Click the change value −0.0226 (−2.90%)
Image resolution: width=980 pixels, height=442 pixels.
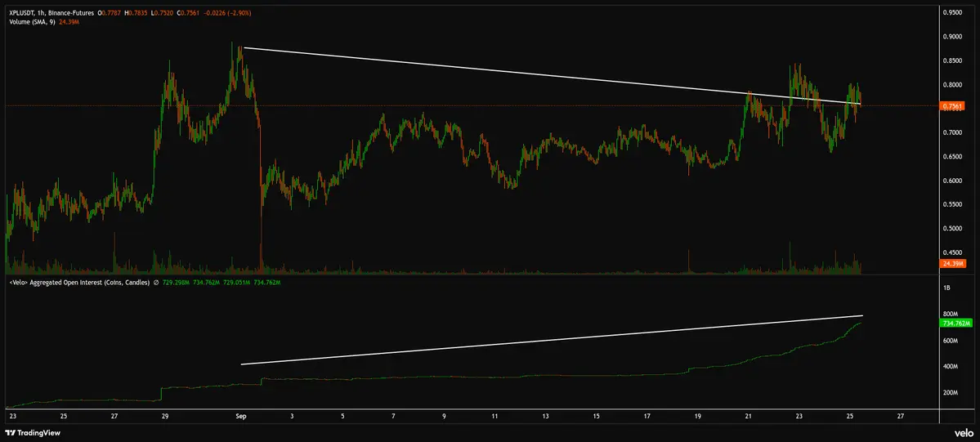(x=227, y=13)
